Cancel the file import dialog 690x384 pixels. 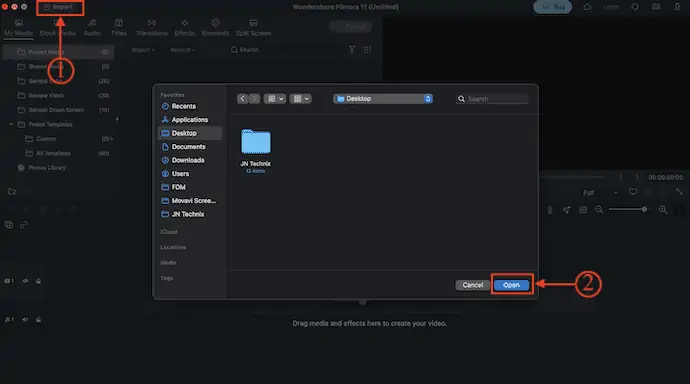coord(473,285)
